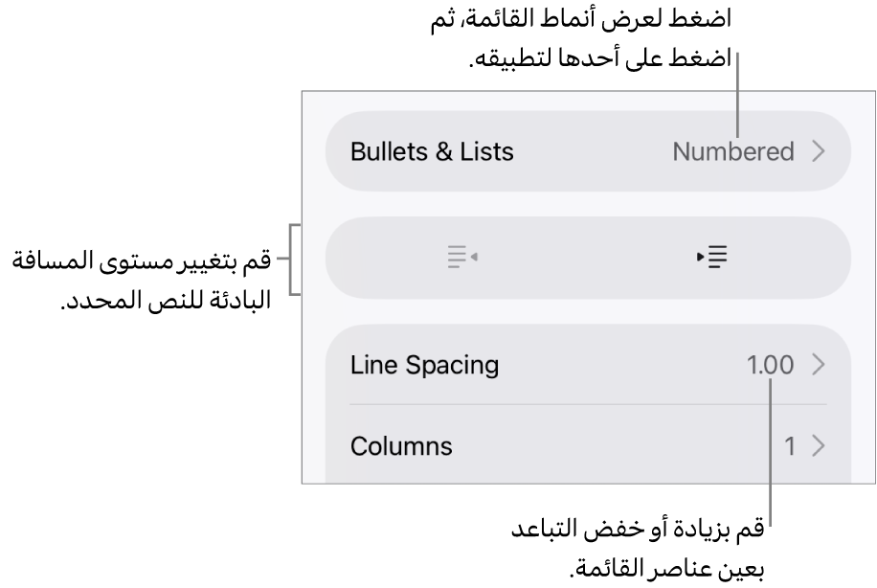This screenshot has width=877, height=588.
Task: Open Columns options via right chevron
Action: tap(819, 446)
